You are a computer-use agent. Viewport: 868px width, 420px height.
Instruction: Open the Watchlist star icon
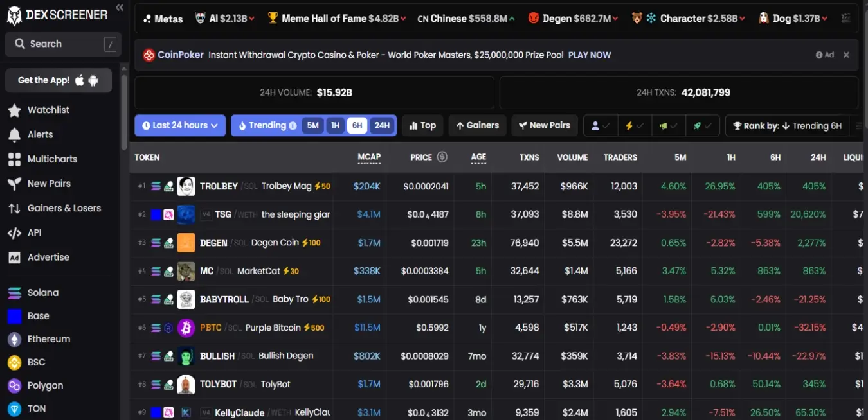(14, 110)
